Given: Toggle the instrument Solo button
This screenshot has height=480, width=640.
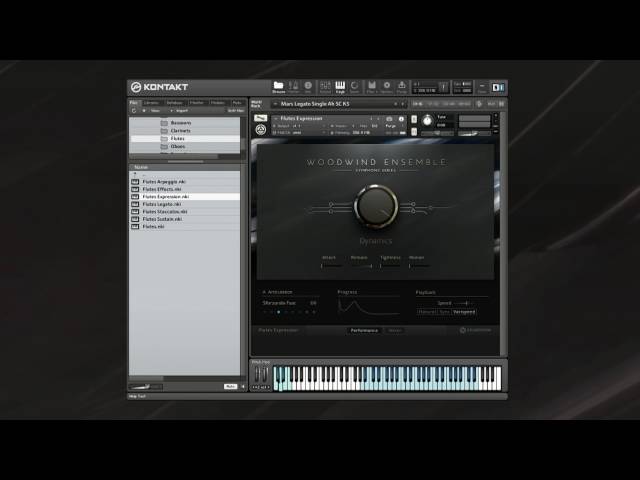Looking at the screenshot, I should [414, 119].
